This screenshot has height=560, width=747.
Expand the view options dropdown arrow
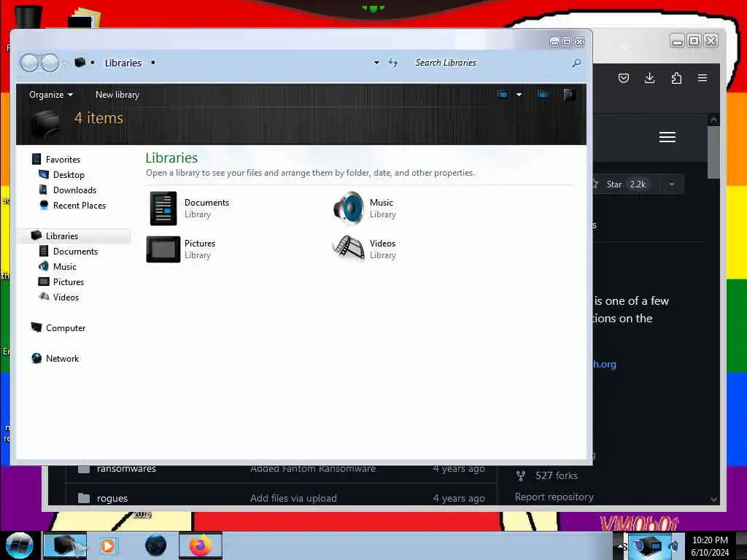click(x=519, y=94)
